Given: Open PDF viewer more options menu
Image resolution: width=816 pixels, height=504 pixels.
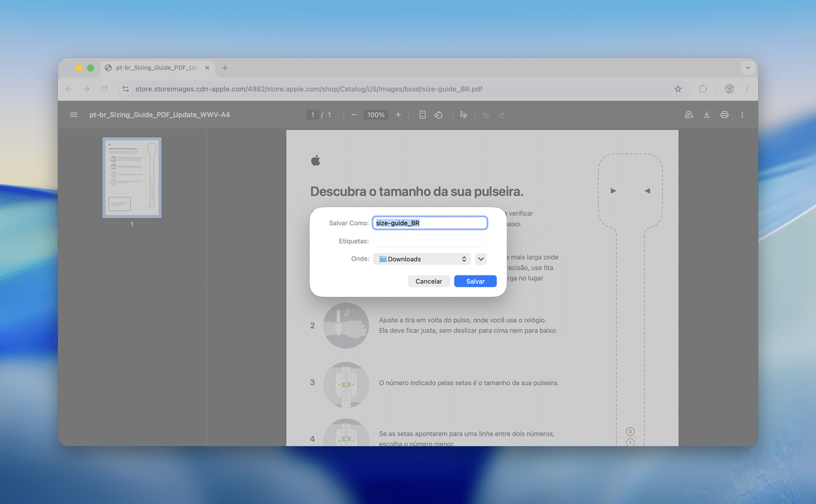Looking at the screenshot, I should point(742,115).
